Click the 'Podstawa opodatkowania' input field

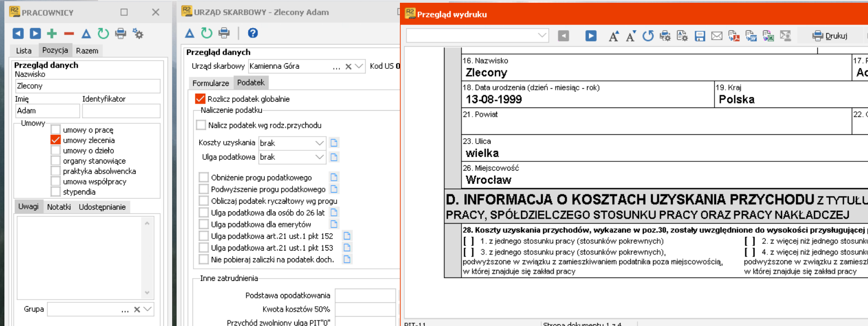pos(365,295)
